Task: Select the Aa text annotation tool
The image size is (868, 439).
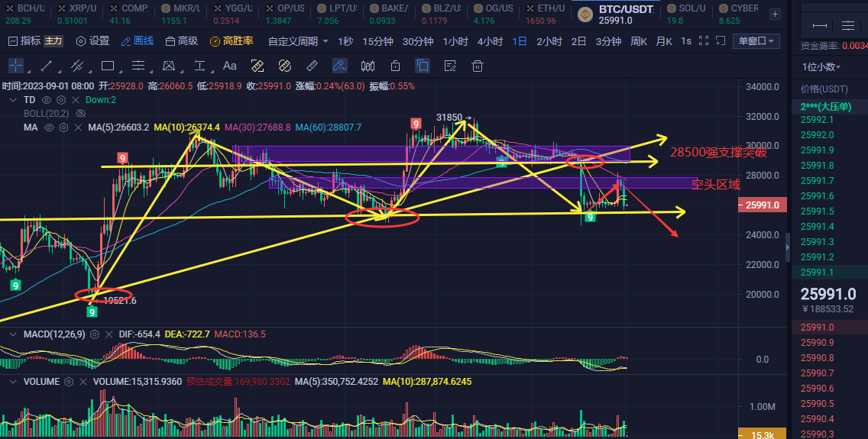Action: click(x=229, y=66)
